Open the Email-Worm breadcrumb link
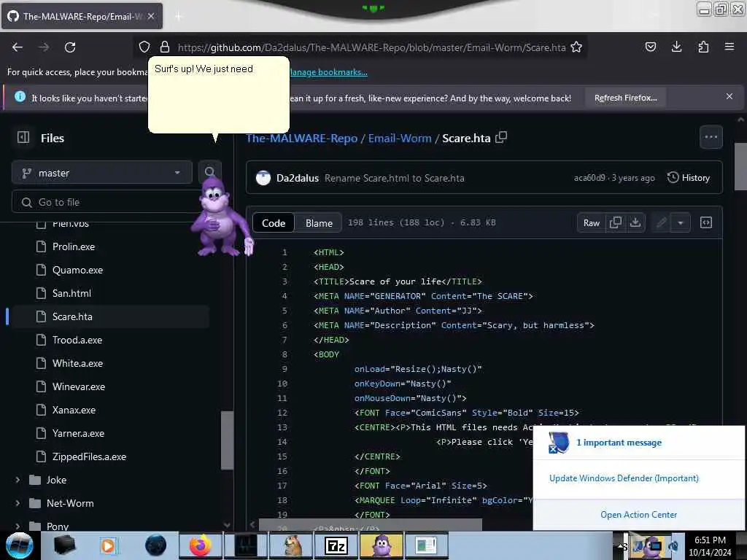The width and height of the screenshot is (747, 560). point(400,138)
